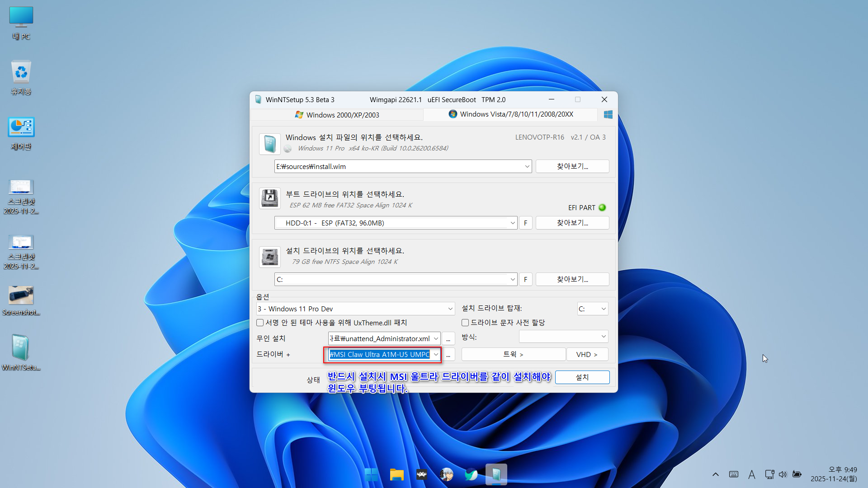The height and width of the screenshot is (488, 868).
Task: Click the install.wim path input field
Action: (x=398, y=167)
